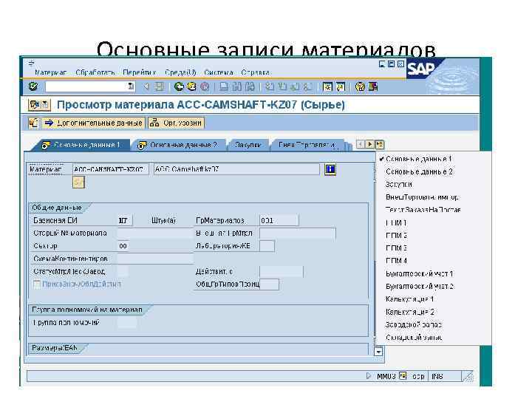Click the Previous Page icon

click(282, 87)
